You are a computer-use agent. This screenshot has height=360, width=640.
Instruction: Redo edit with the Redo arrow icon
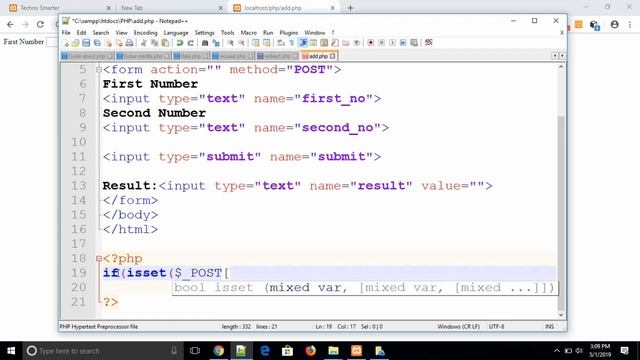pos(191,43)
